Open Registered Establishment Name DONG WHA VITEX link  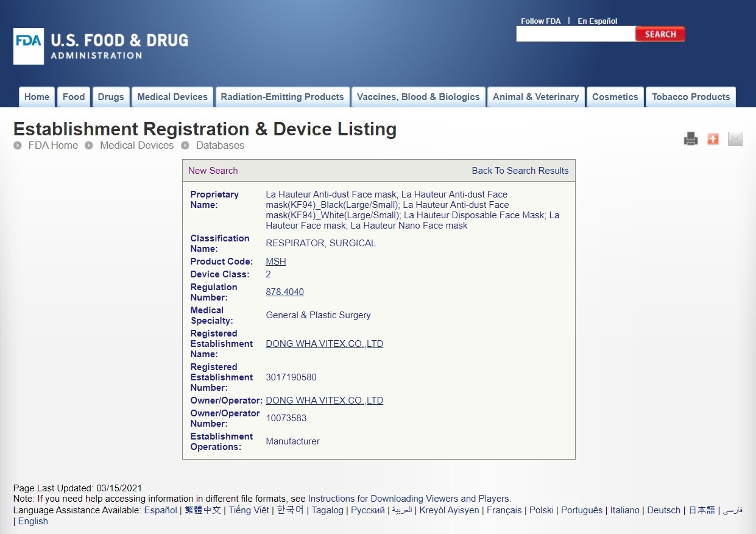(x=325, y=344)
